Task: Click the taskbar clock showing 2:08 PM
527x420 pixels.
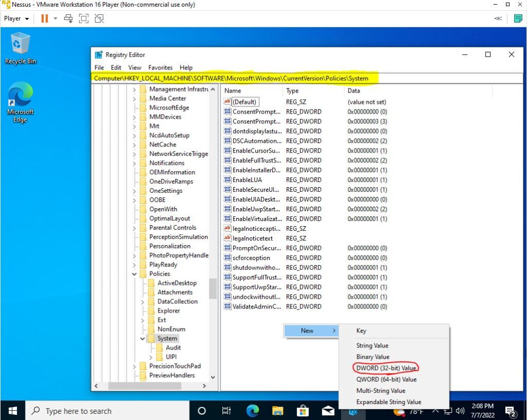Action: pyautogui.click(x=482, y=411)
